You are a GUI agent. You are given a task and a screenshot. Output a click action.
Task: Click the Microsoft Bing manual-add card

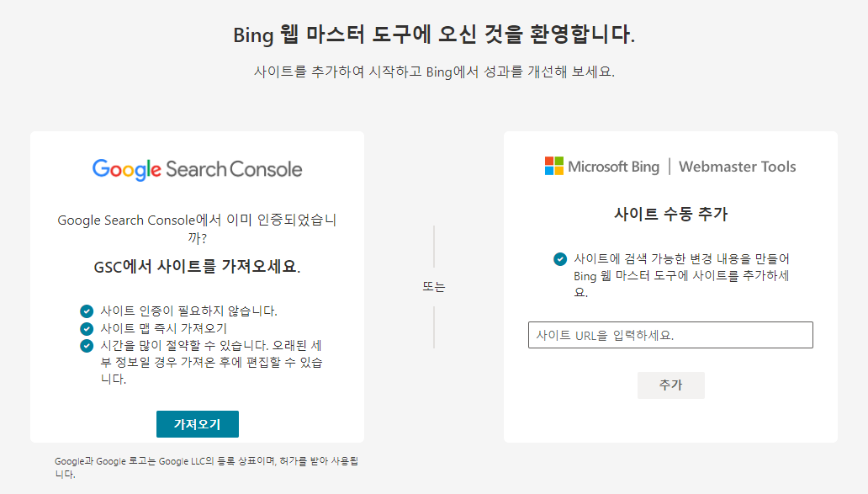tap(670, 286)
